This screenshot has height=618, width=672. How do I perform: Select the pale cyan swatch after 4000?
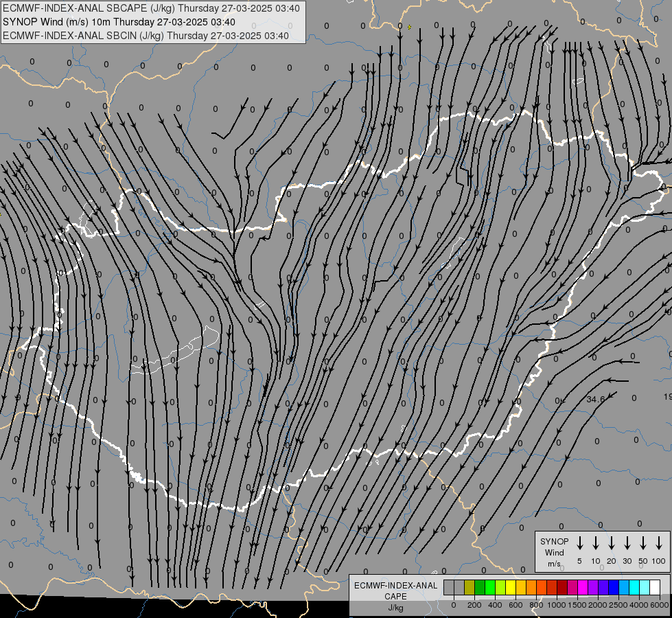click(x=644, y=587)
